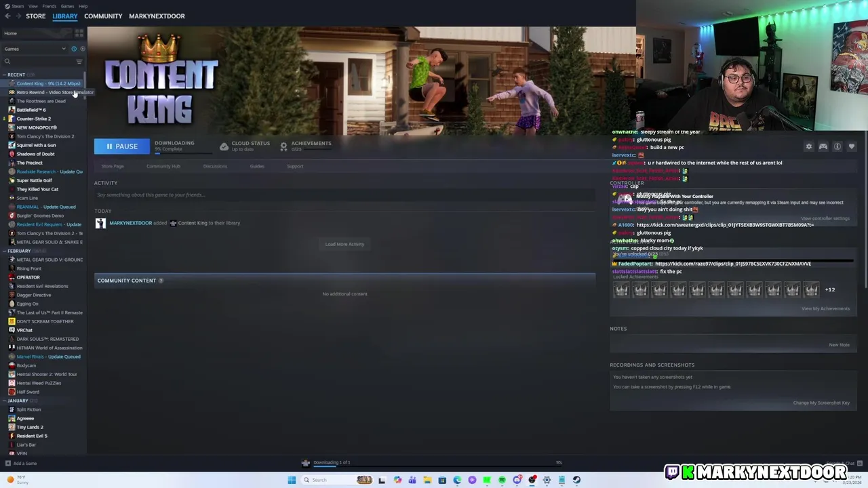Click Change My Screenshot Key
This screenshot has width=868, height=488.
pyautogui.click(x=821, y=403)
